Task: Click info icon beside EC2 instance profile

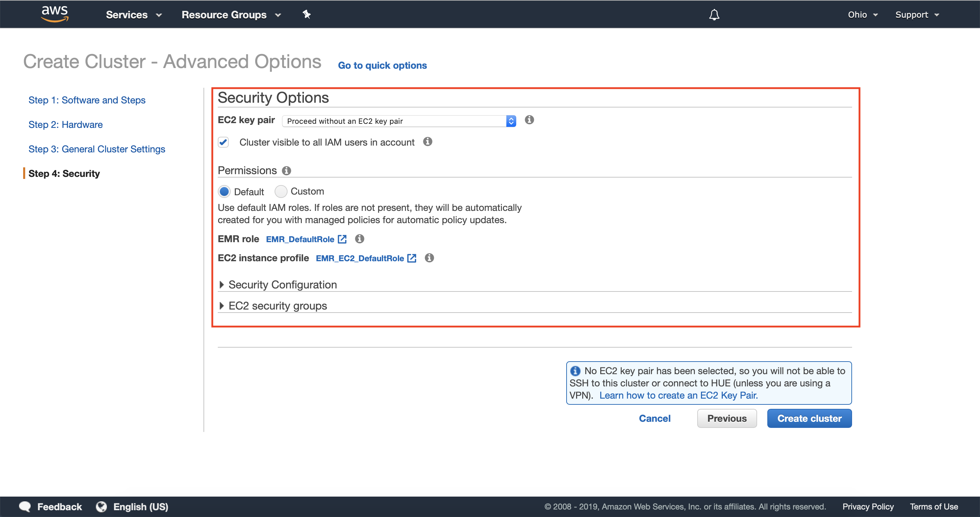Action: click(x=429, y=258)
